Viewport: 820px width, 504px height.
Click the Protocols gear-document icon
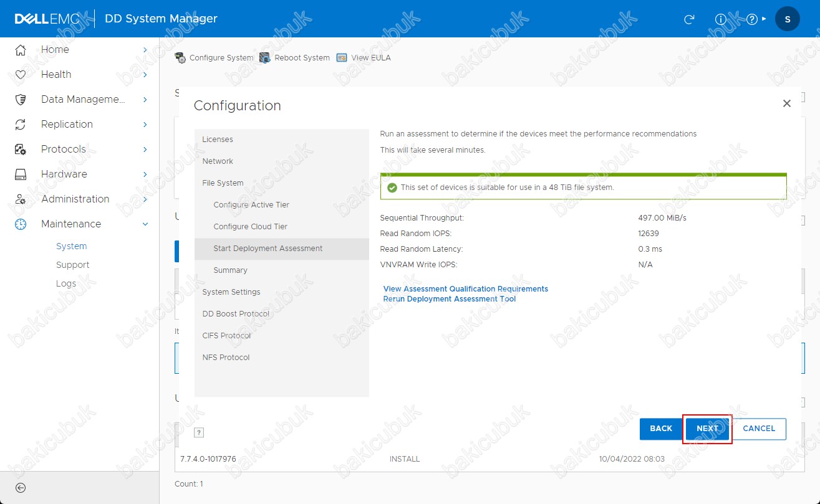[x=21, y=150]
